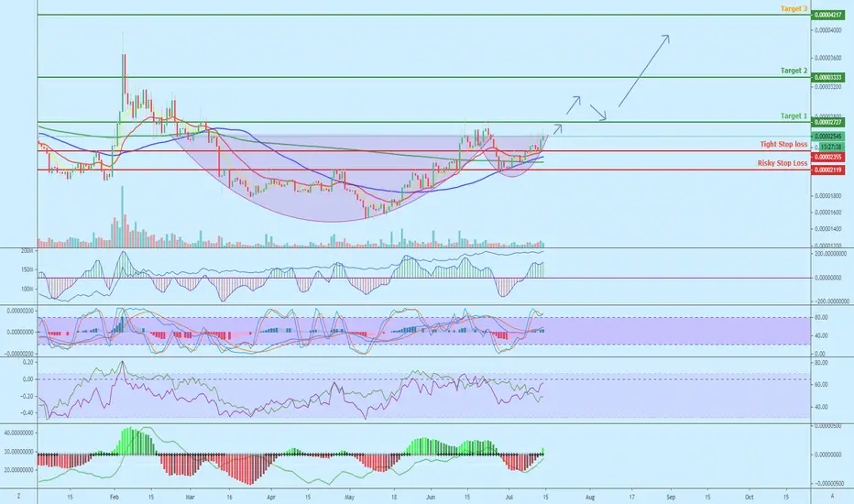Click 150M on the left volume axis
Screen dimensions: 854x504
coord(27,269)
